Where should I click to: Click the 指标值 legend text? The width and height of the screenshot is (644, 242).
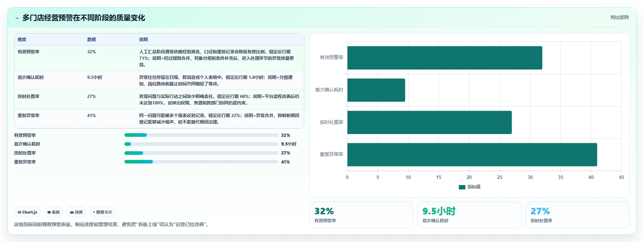coord(474,187)
